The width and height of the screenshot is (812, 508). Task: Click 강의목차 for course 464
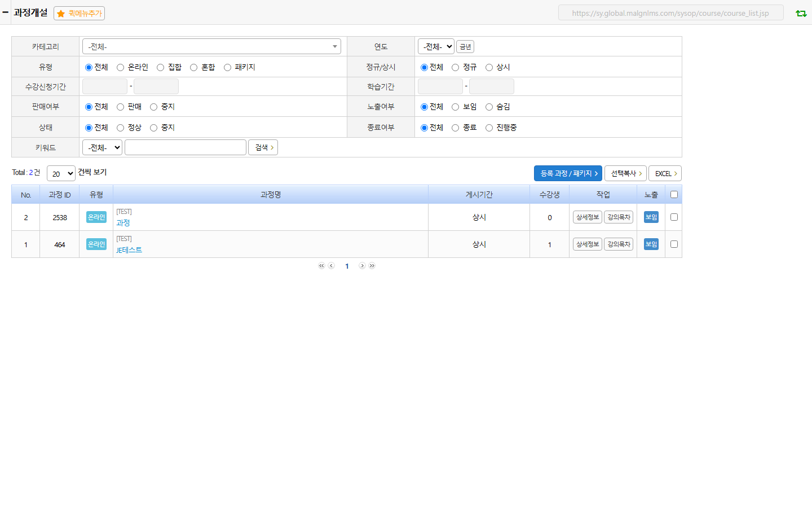click(x=619, y=244)
